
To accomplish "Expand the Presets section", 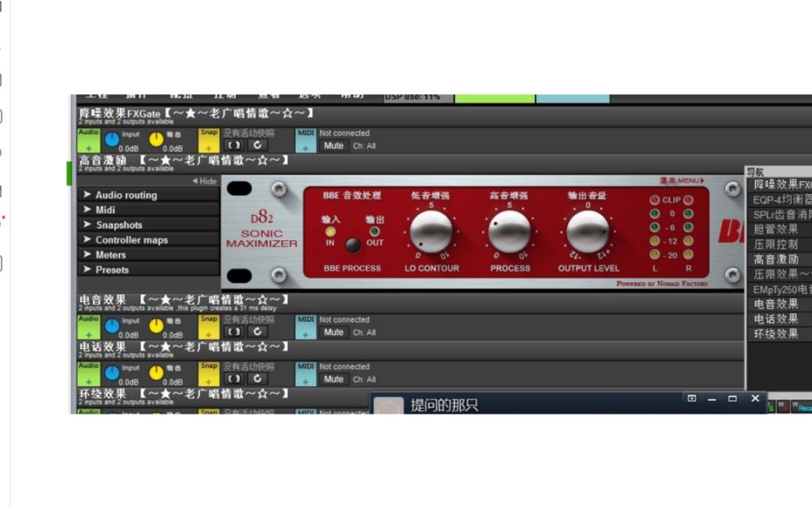I will click(x=148, y=270).
